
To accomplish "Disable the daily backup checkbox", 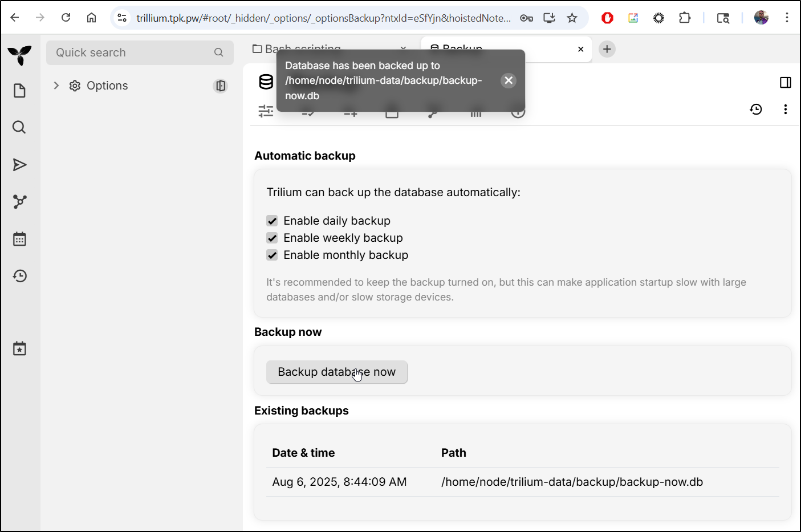I will tap(272, 221).
